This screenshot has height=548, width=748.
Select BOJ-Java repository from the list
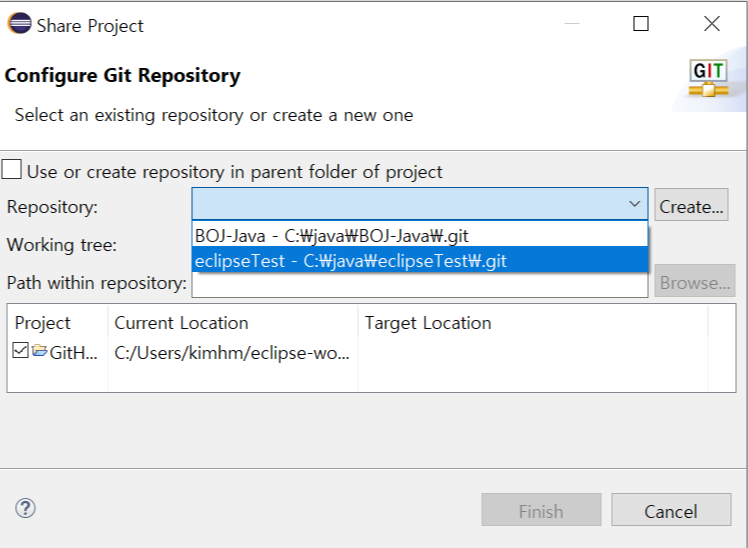(x=420, y=236)
